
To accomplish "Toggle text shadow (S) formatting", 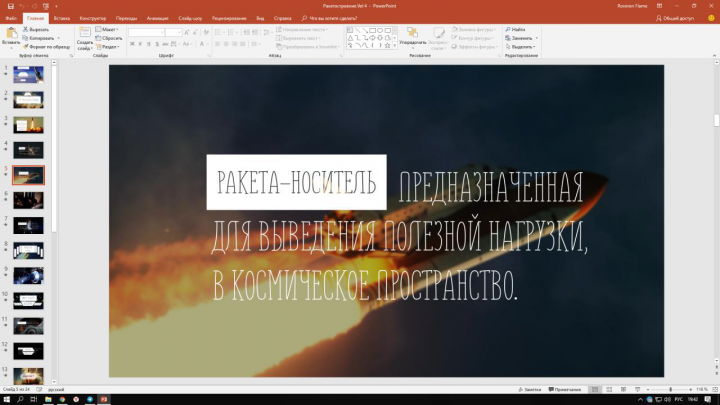I will 157,44.
